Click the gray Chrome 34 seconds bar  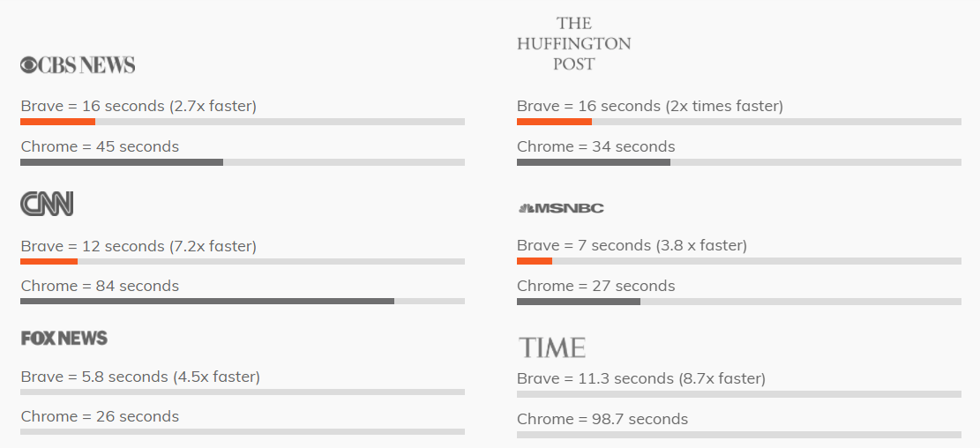click(x=594, y=162)
